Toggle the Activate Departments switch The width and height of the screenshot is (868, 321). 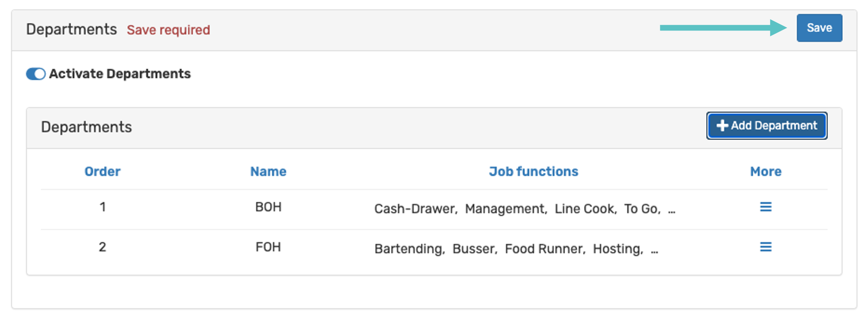point(36,74)
